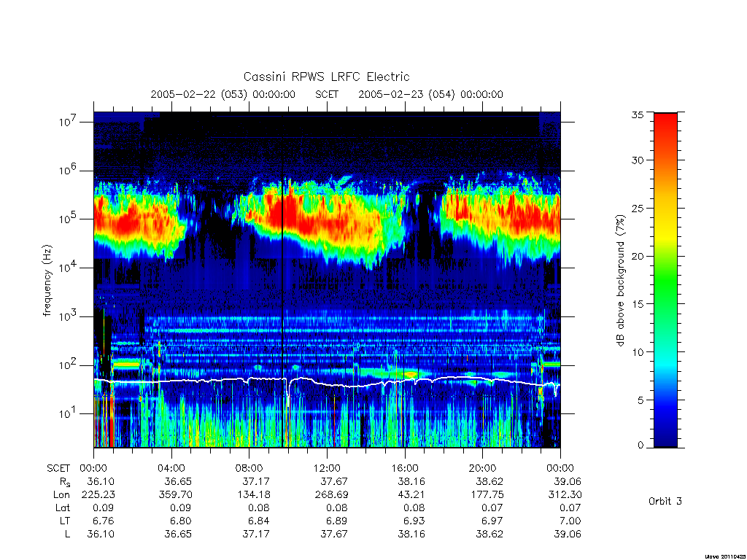Click the Rs value '37.67'
Screen dimensions: 747x560
click(334, 481)
